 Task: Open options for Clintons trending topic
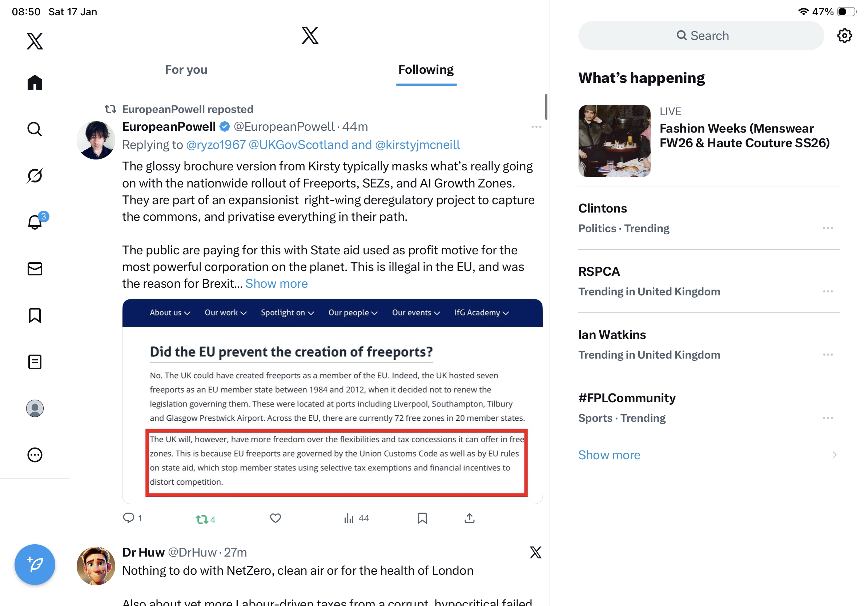(828, 228)
